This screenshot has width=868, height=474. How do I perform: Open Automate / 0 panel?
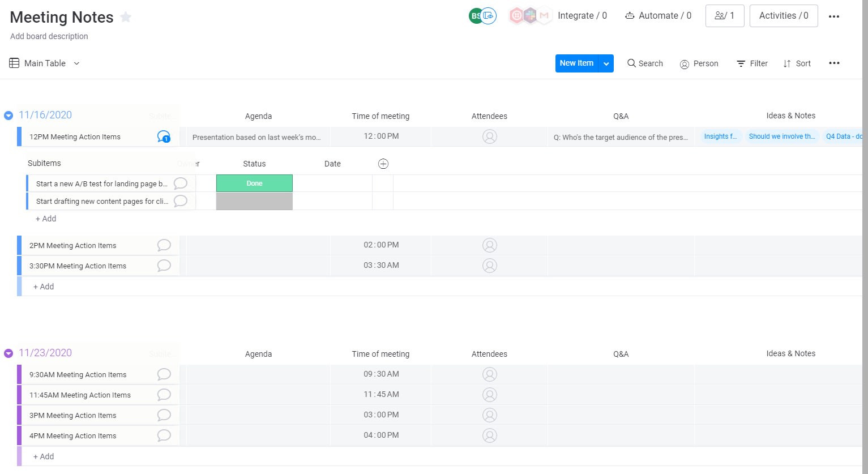click(658, 16)
